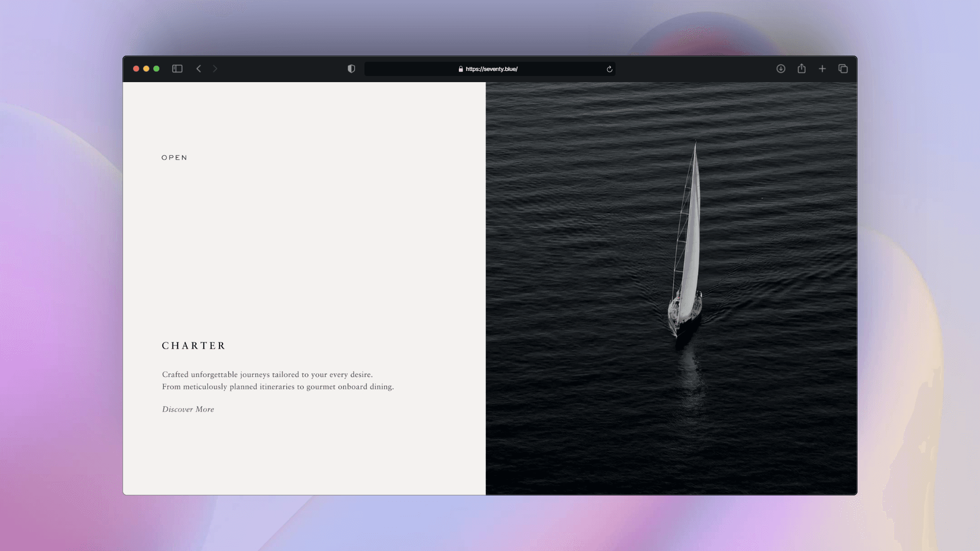Minimize the window with the yellow button

pyautogui.click(x=146, y=68)
